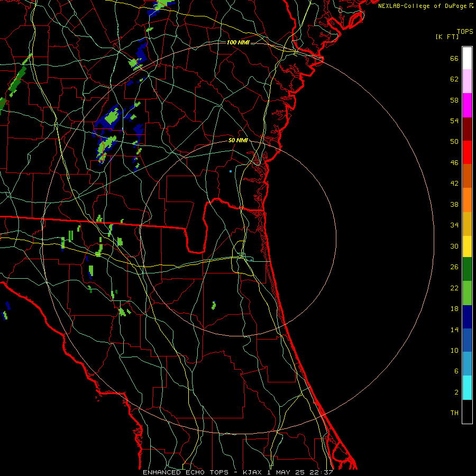Click the cyan legend segment near the bottom

click(467, 388)
